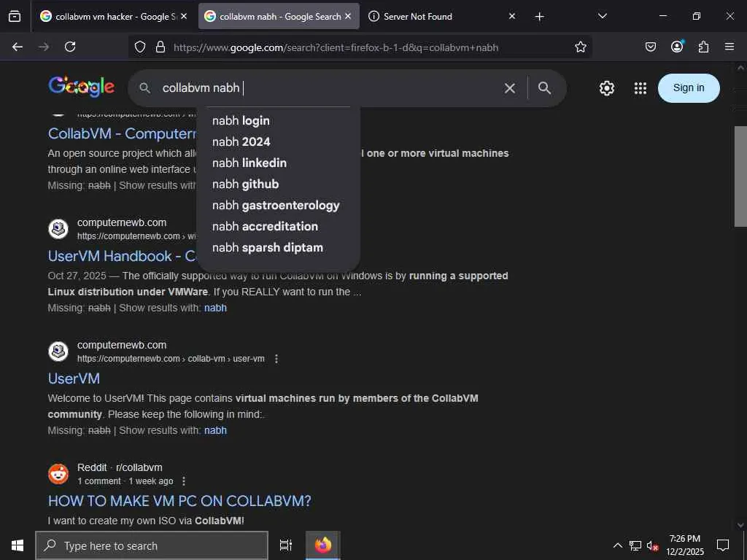Click into the Google search field
Screen dimensions: 747x560
[329, 88]
